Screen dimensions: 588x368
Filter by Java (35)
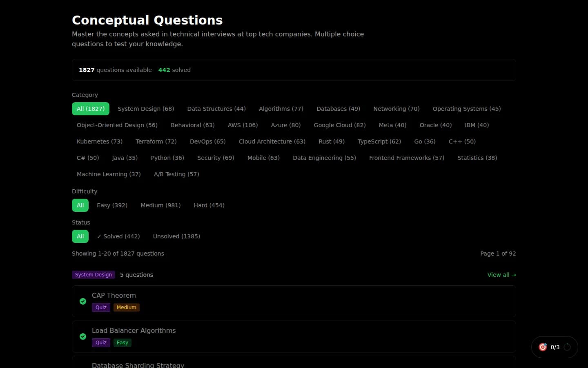[125, 158]
